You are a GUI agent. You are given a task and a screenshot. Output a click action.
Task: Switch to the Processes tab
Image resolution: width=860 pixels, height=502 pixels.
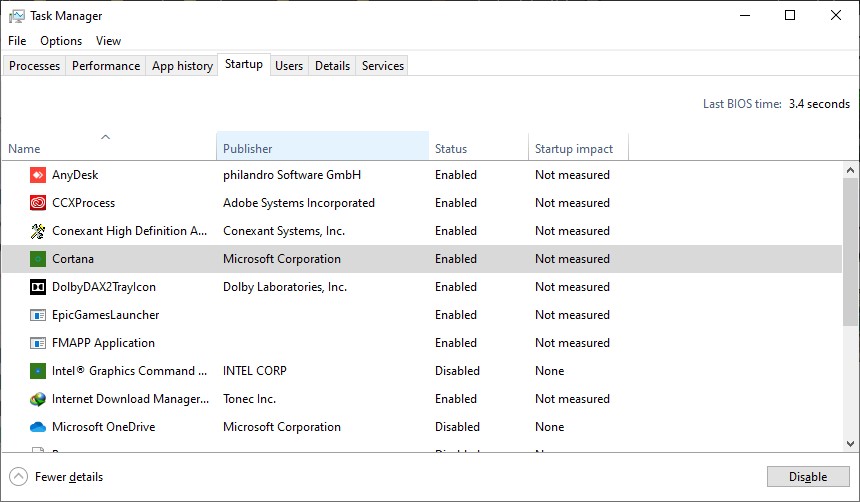pos(34,66)
